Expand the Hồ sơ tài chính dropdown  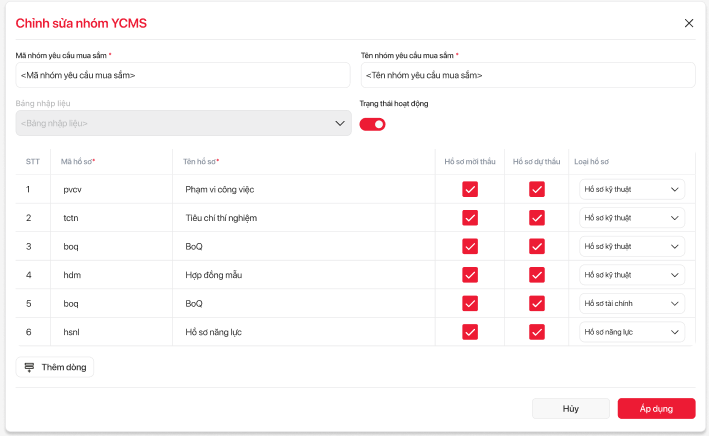[x=632, y=303]
